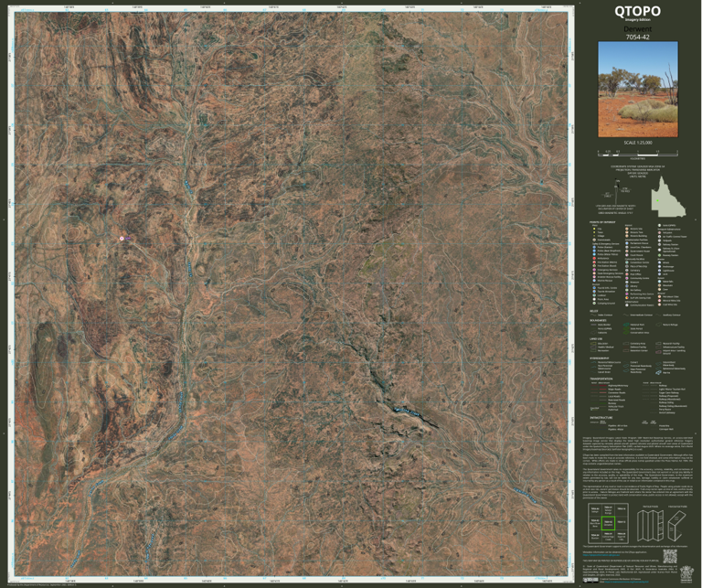Click the Ambulance legend icon
The image size is (702, 588).
[x=594, y=259]
